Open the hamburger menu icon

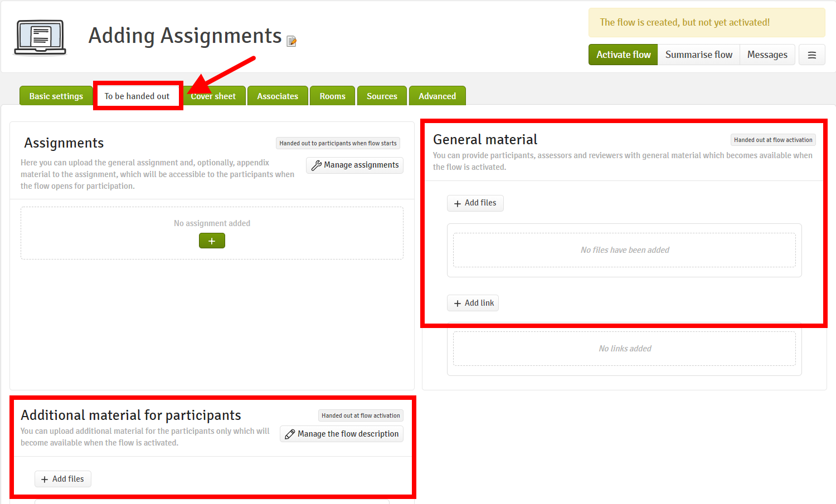pyautogui.click(x=811, y=55)
